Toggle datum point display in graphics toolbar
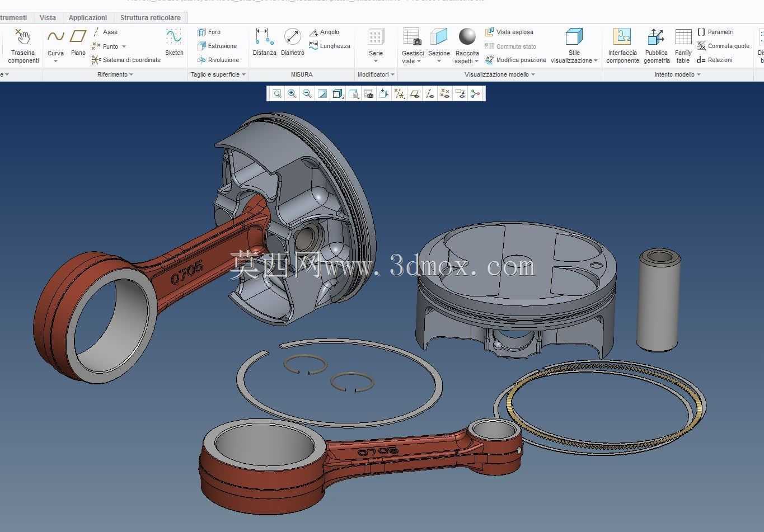 pyautogui.click(x=444, y=94)
